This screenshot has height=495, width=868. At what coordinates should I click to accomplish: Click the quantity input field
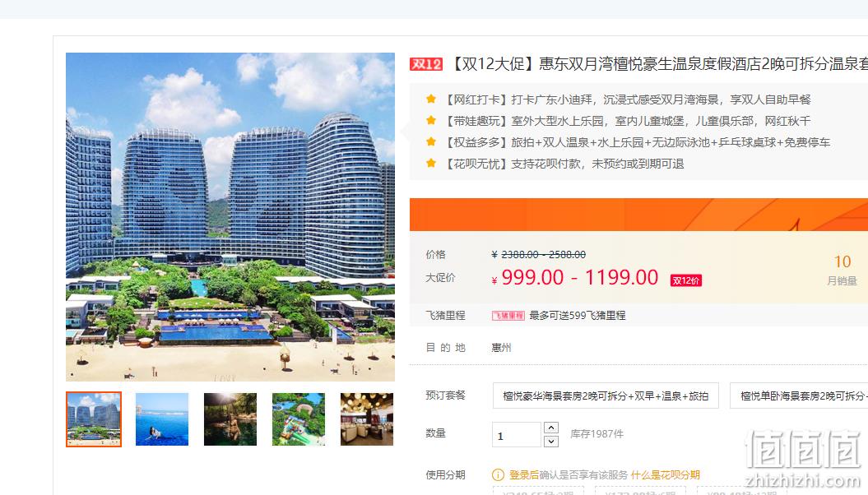[516, 435]
